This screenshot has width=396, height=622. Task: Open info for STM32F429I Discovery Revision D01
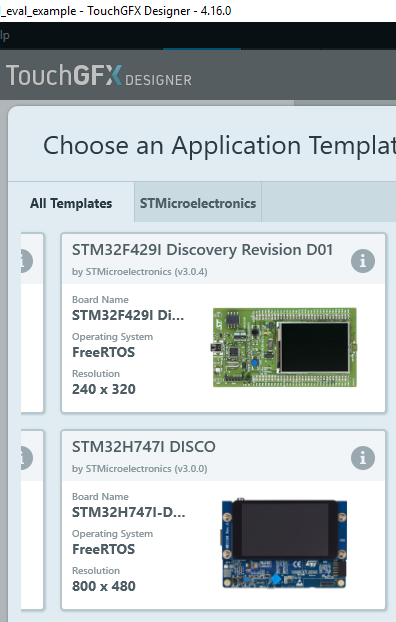[363, 261]
